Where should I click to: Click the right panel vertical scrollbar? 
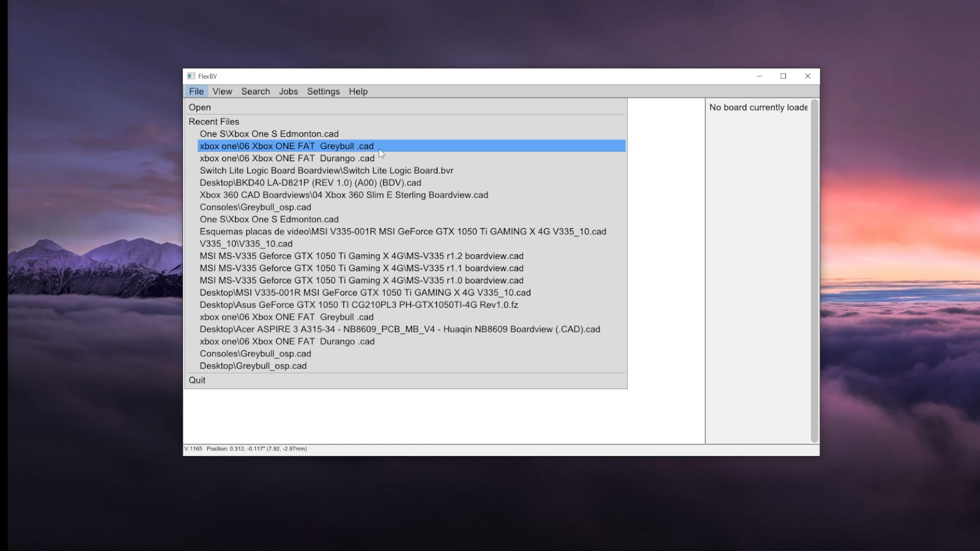815,271
